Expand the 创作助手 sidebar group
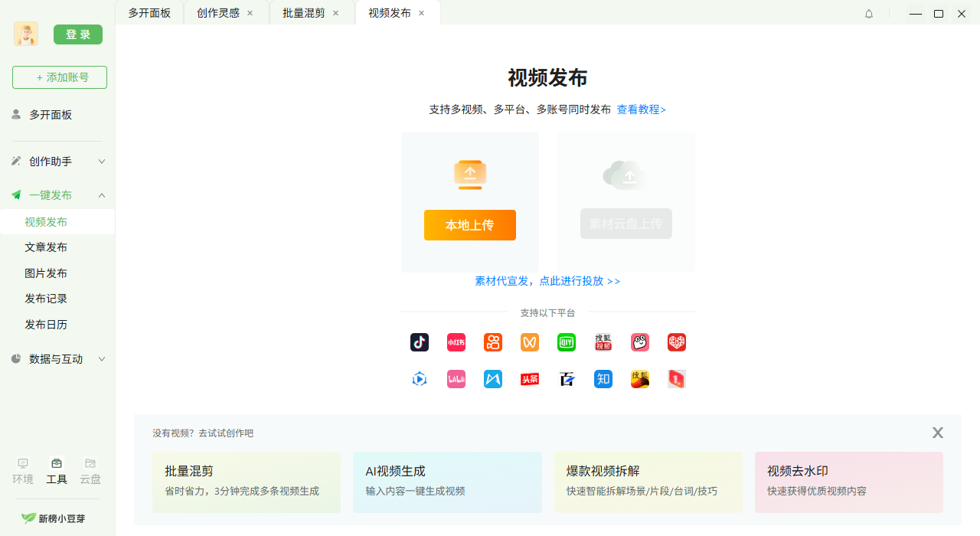Viewport: 980px width, 536px height. pyautogui.click(x=57, y=162)
